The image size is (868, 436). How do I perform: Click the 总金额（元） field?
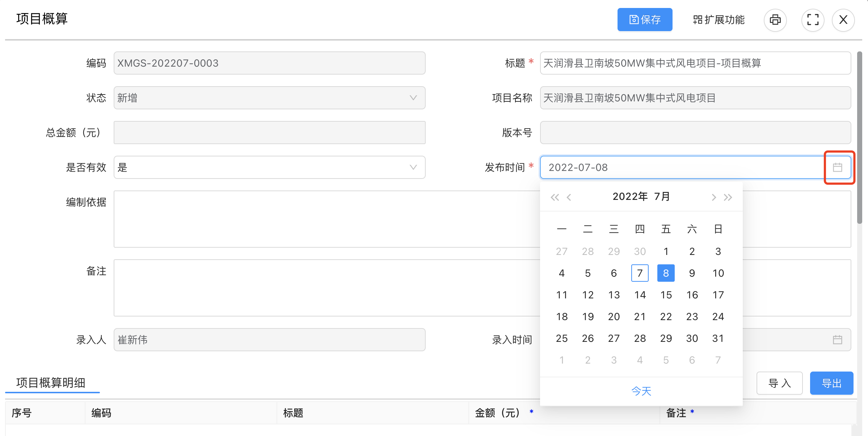(269, 133)
